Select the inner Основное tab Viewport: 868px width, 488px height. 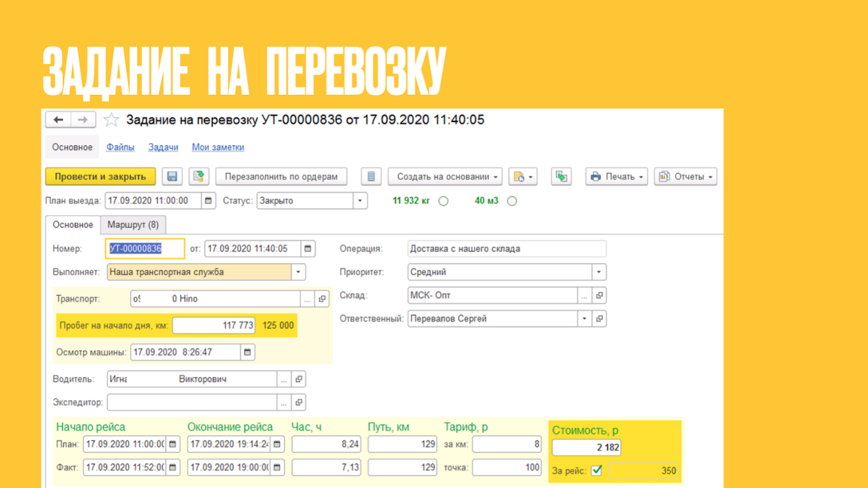tap(73, 225)
